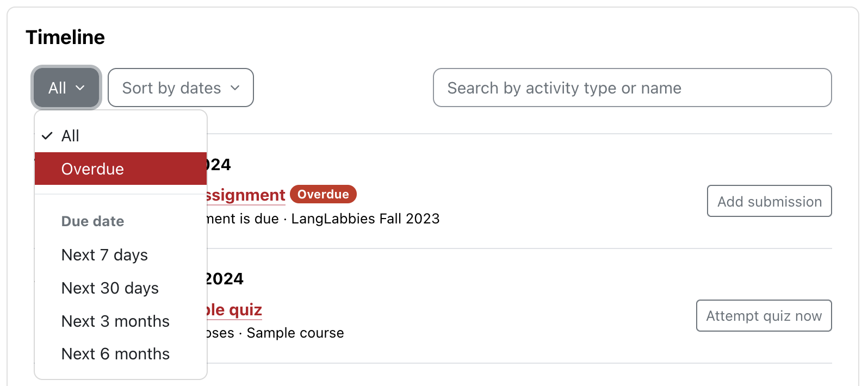Click the red Overdue badge on the assignment
This screenshot has height=386, width=868.
[x=323, y=194]
